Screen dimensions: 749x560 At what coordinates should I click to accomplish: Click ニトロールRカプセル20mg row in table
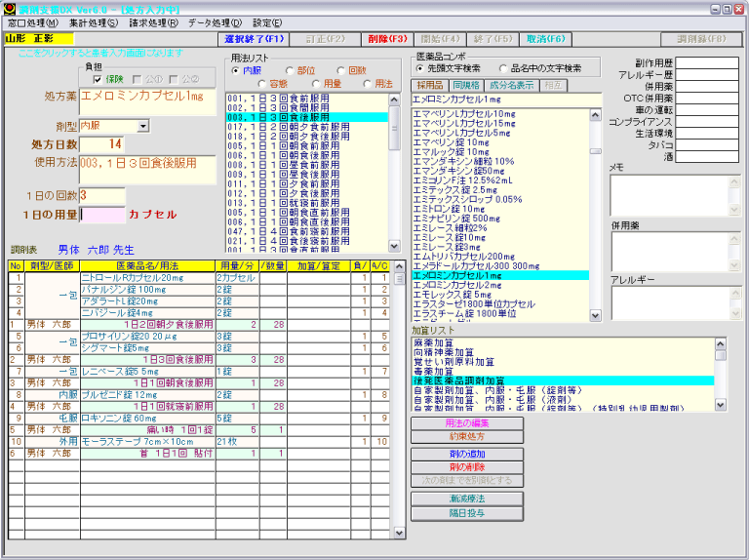click(x=199, y=278)
